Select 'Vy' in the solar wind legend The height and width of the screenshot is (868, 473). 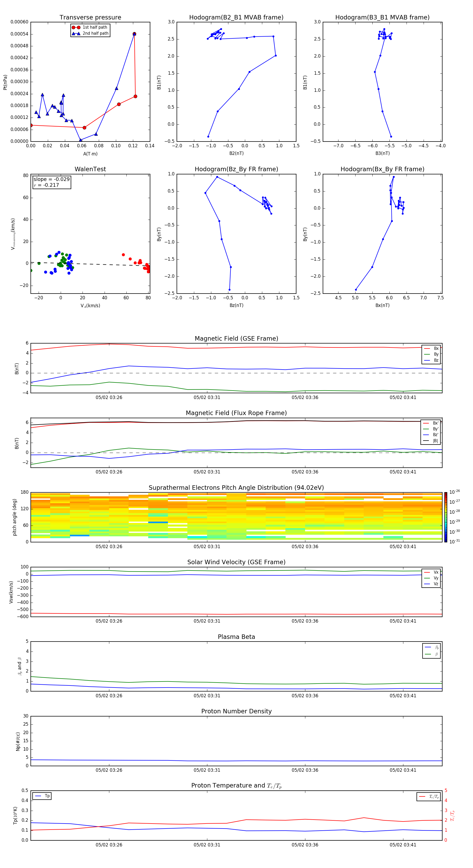pyautogui.click(x=431, y=578)
